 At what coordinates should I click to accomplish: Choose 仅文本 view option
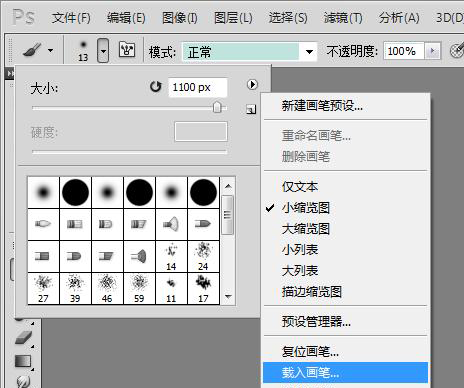345,187
